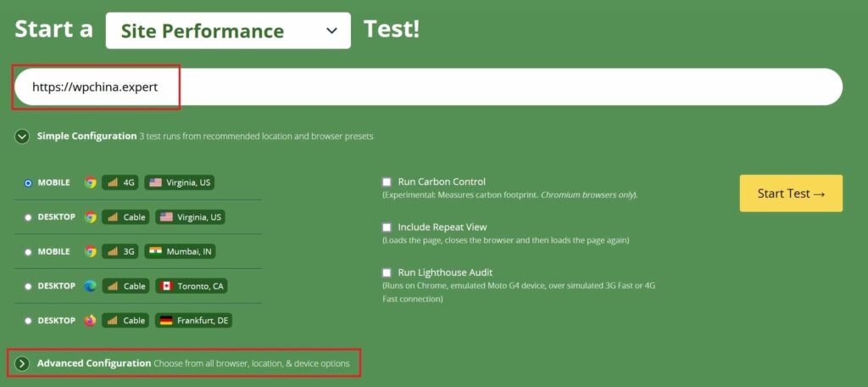This screenshot has height=387, width=868.
Task: Click the Cable badge in Toronto row
Action: click(125, 286)
